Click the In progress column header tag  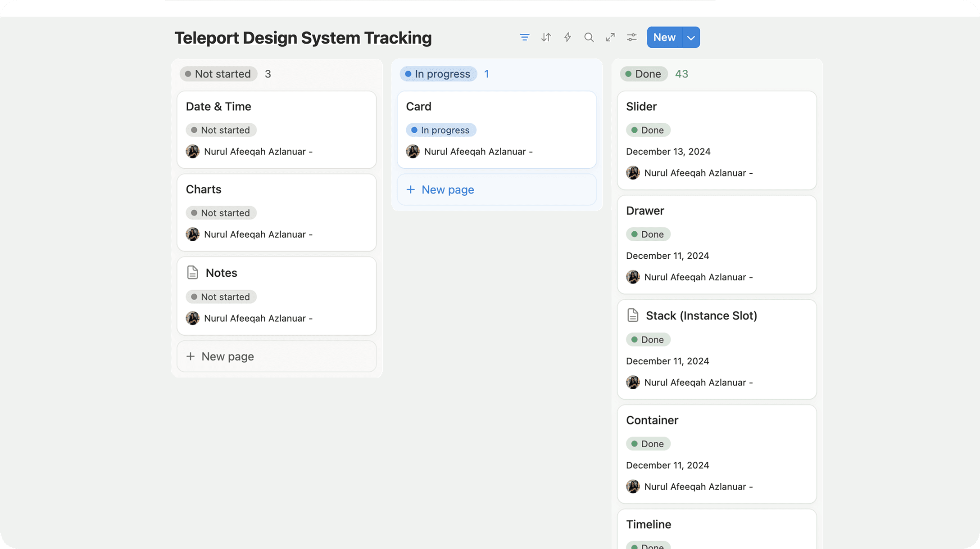pos(438,74)
